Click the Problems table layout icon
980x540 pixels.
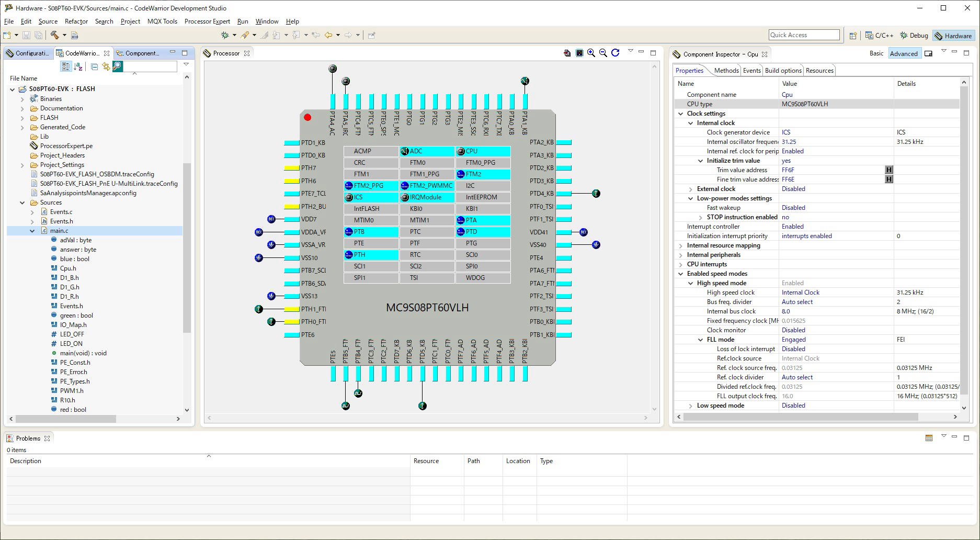click(929, 438)
